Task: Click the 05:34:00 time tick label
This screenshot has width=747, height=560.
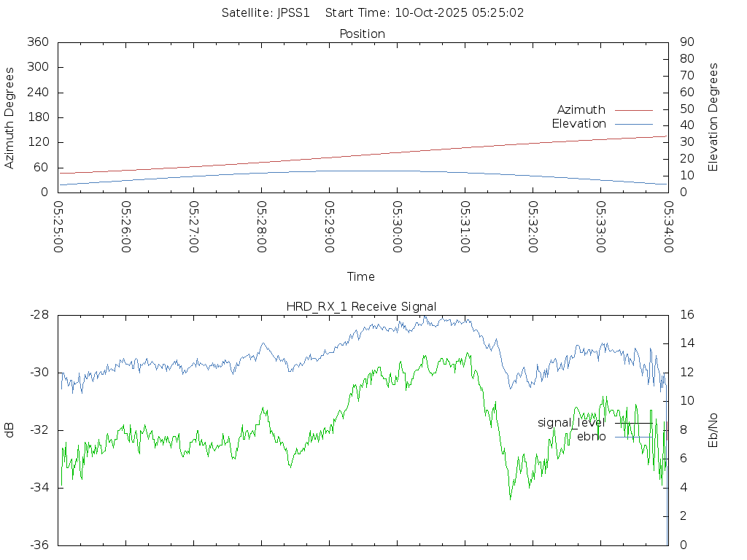Action: 667,226
